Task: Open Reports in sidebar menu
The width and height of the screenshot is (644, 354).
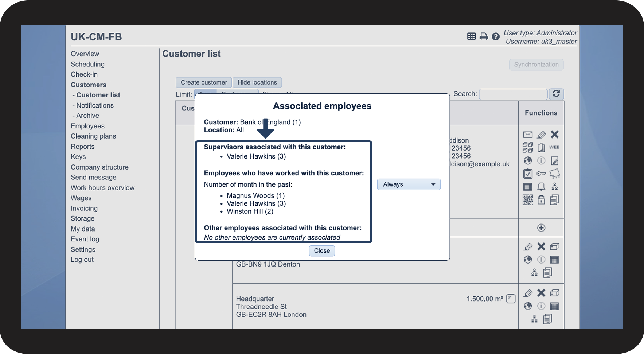Action: click(83, 147)
